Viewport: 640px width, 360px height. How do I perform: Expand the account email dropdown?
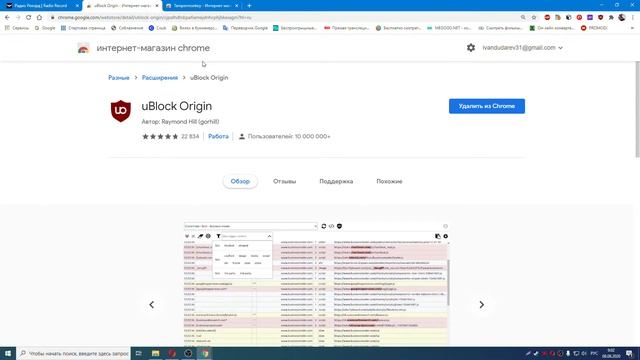(560, 48)
